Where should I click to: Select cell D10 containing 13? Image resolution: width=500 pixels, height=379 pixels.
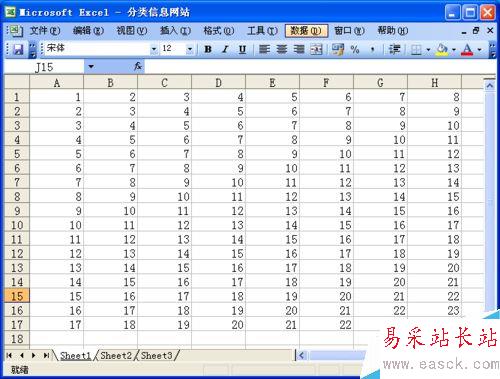(218, 225)
